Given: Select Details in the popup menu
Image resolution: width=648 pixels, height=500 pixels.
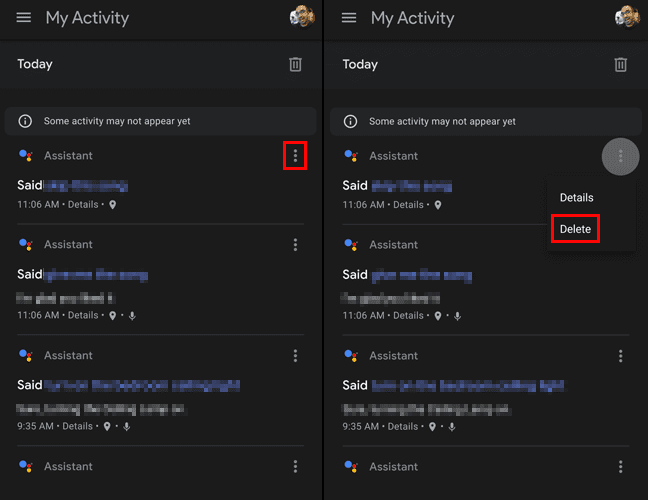Looking at the screenshot, I should (577, 198).
